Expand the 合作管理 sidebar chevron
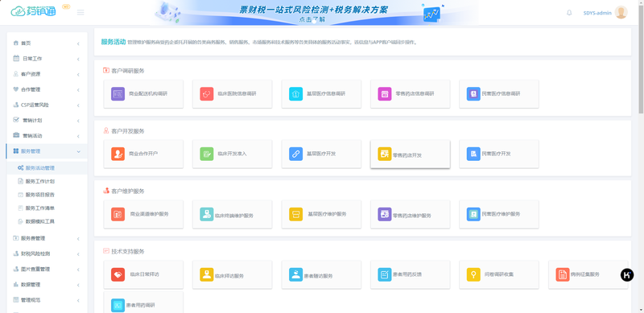Viewport: 644px width, 313px height. (78, 90)
